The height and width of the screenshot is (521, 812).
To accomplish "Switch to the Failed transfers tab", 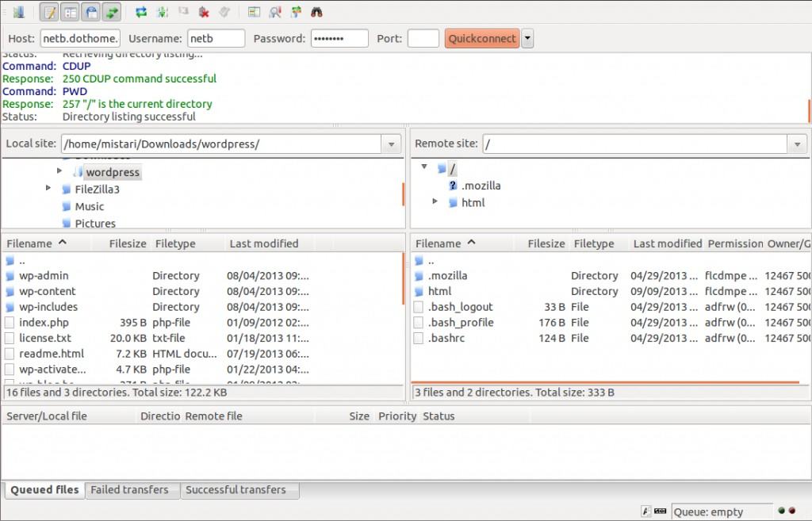I will click(x=129, y=490).
